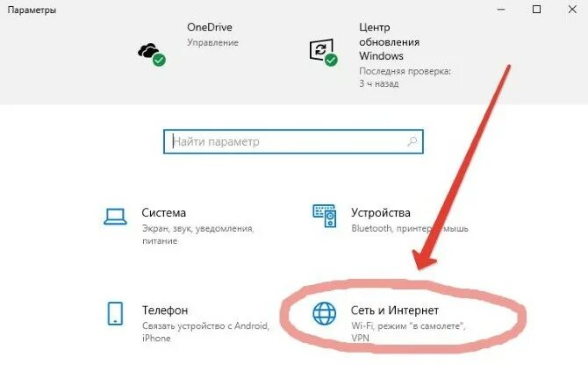Image resolution: width=588 pixels, height=371 pixels.
Task: Open the Сеть и Интернет category title
Action: 395,310
